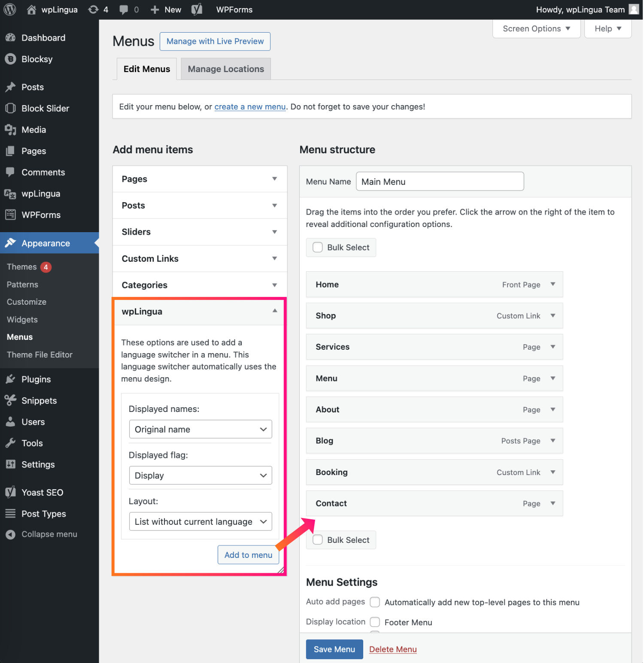Open the Yoast icon in admin bar

[x=197, y=9]
